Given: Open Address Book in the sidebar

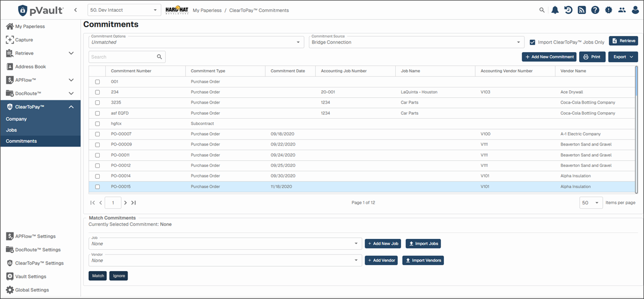Looking at the screenshot, I should (26, 67).
